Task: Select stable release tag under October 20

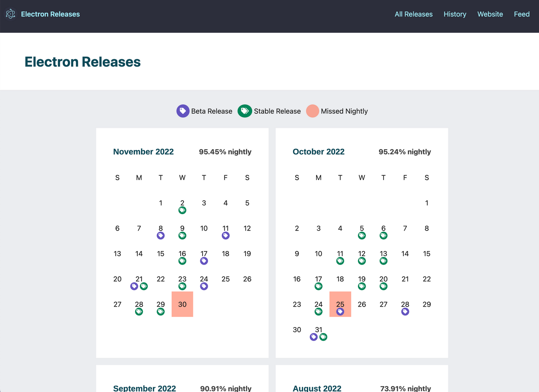Action: tap(383, 286)
